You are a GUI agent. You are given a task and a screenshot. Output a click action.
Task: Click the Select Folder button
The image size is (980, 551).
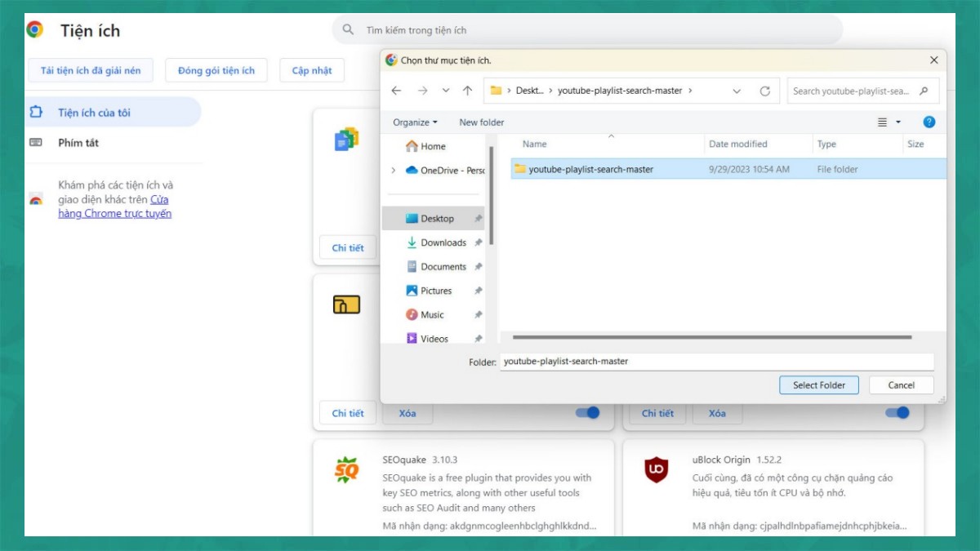[x=819, y=385]
